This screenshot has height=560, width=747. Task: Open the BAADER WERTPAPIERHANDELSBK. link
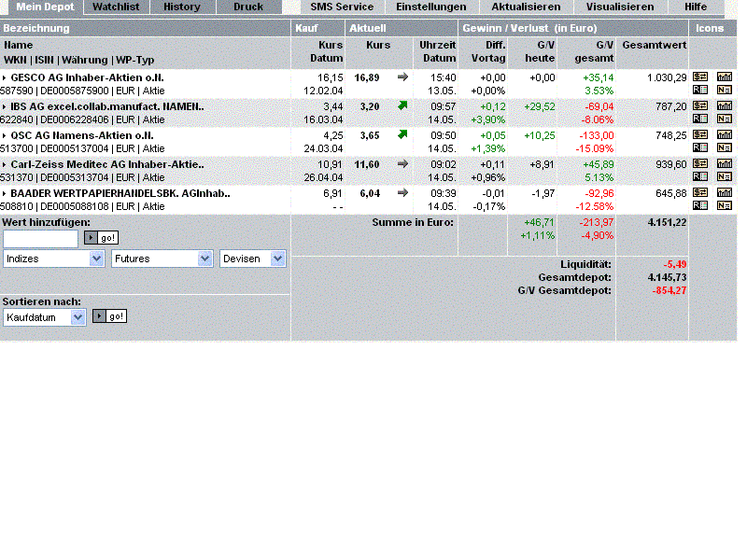120,194
